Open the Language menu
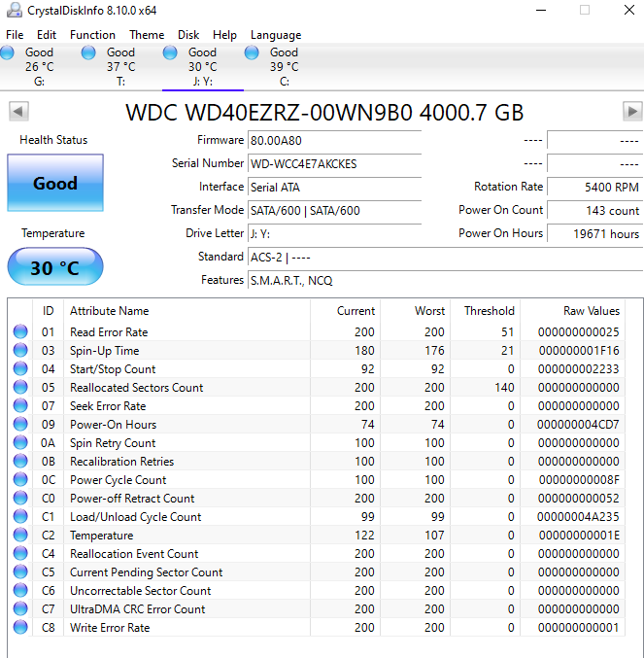 click(x=276, y=35)
